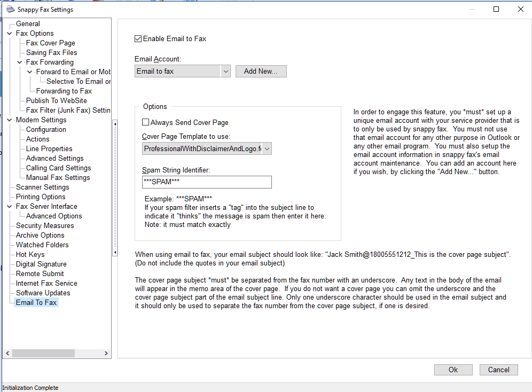Open Fax Filter (Junk Fax) Settings
532x392 pixels.
click(68, 110)
